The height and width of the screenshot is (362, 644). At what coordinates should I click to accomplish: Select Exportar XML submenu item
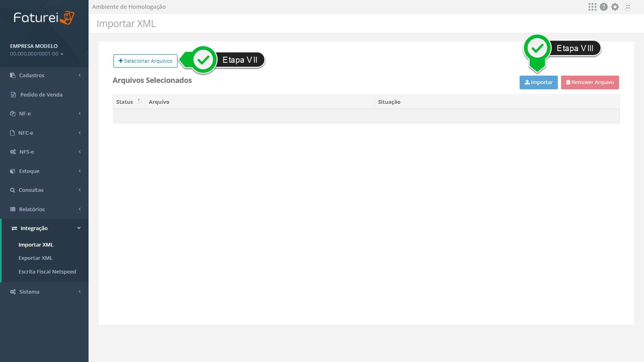(35, 258)
